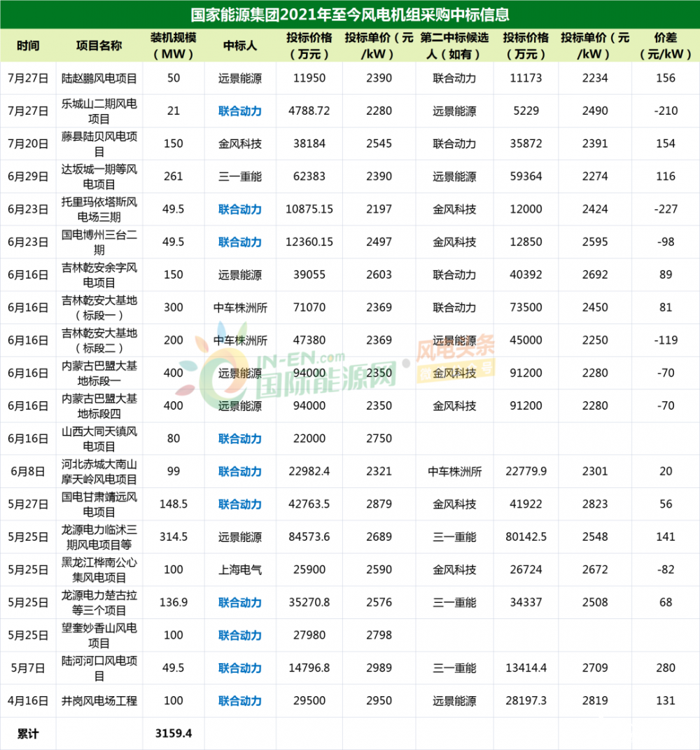Select the capacity value 136.9
The width and height of the screenshot is (700, 750).
[173, 603]
